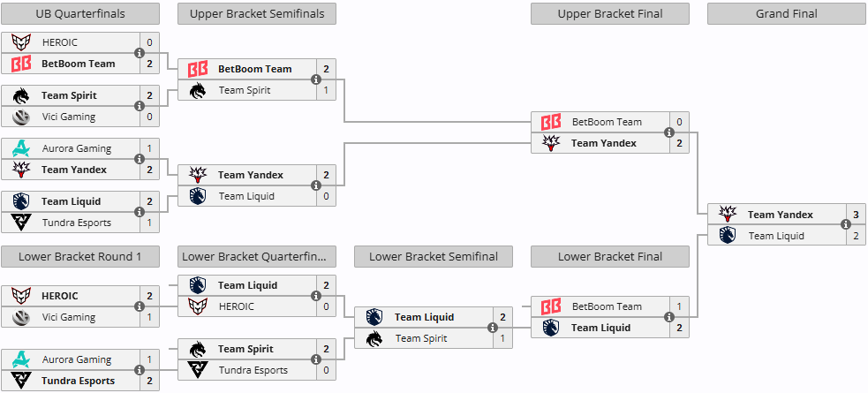Image resolution: width=868 pixels, height=393 pixels.
Task: Click the Aurora Gaming logo in Lower Bracket Round 1
Action: tap(21, 359)
